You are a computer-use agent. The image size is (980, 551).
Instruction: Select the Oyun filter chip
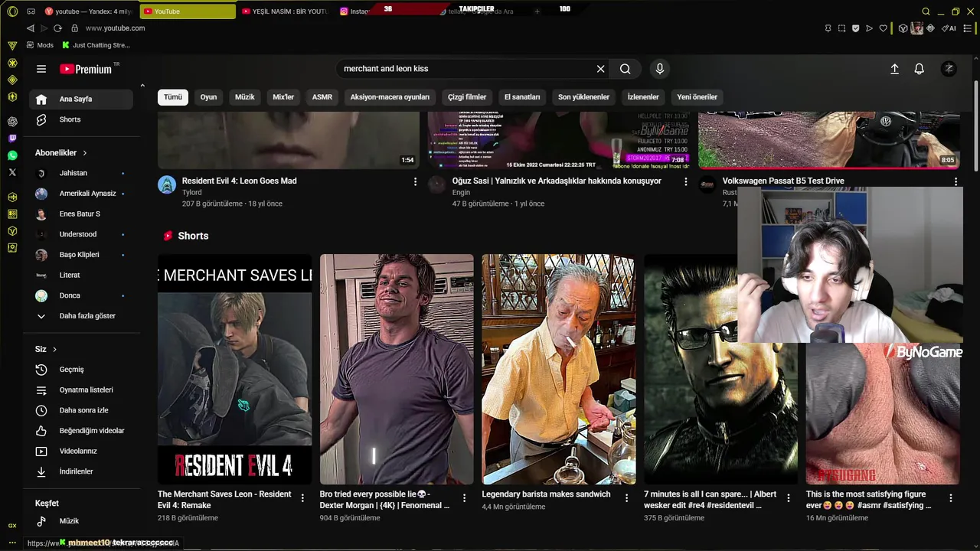[208, 97]
